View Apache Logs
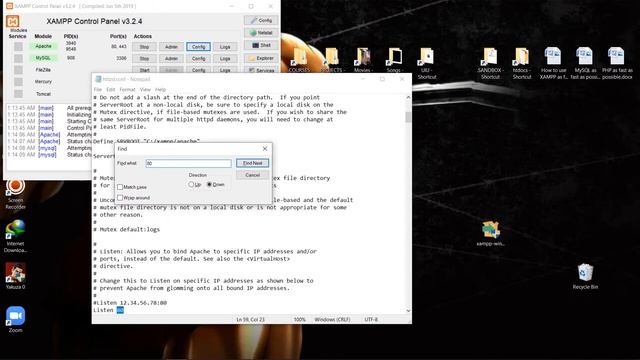Viewport: 640px width, 360px height. 225,47
